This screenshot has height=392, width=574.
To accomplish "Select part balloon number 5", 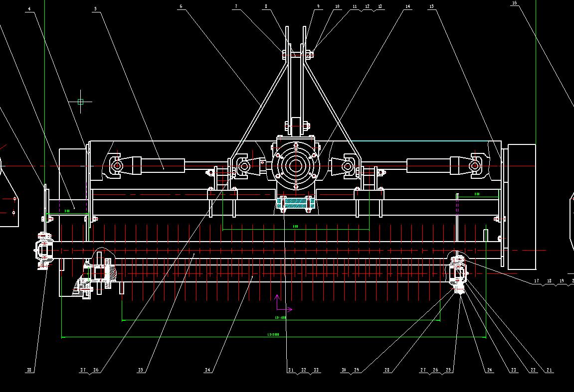I will tap(96, 9).
